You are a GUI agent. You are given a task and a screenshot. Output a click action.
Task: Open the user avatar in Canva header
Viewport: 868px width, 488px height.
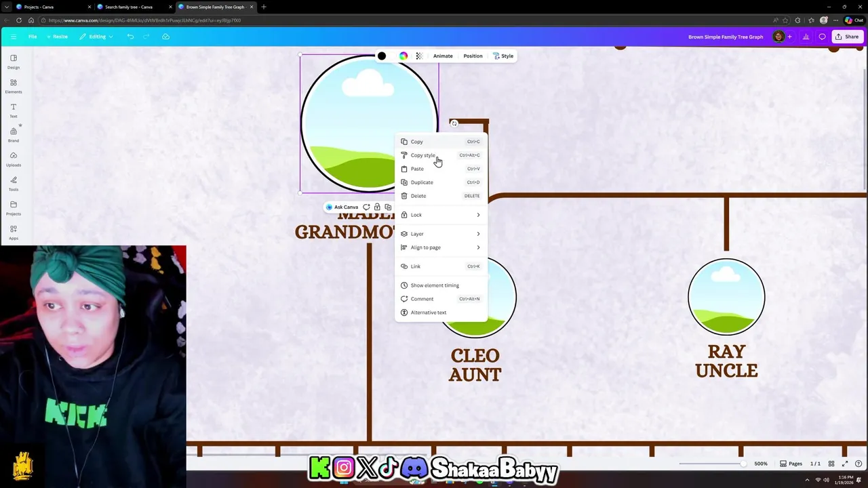(778, 37)
